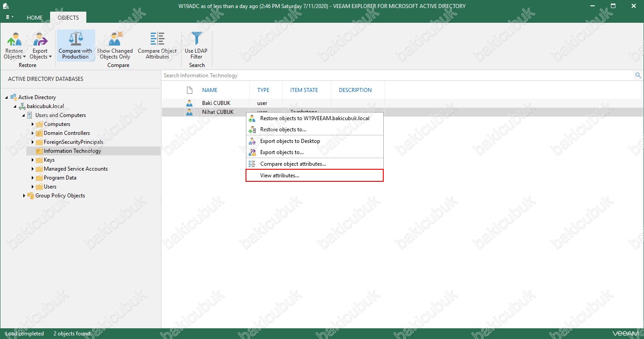Screen dimensions: 644x339
Task: Click the bakicubuk.local domain icon
Action: click(22, 106)
